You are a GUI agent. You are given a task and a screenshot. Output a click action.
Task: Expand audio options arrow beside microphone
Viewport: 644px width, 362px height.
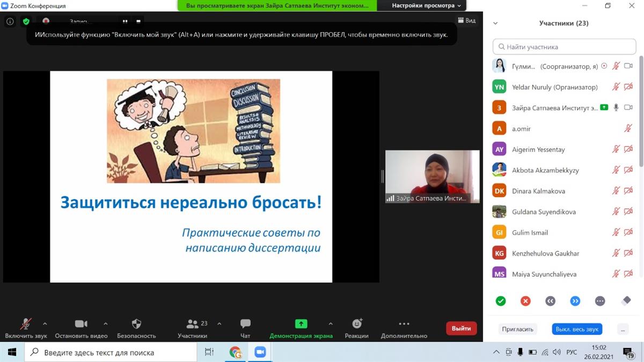click(x=45, y=324)
